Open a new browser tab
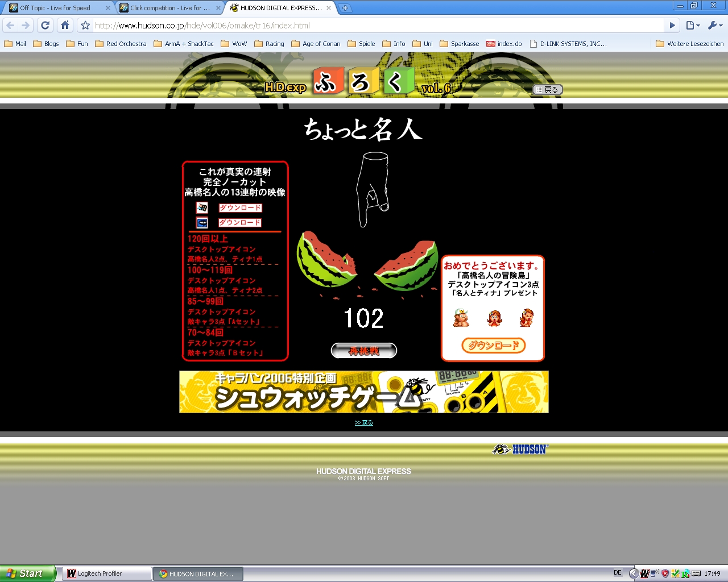 (345, 8)
